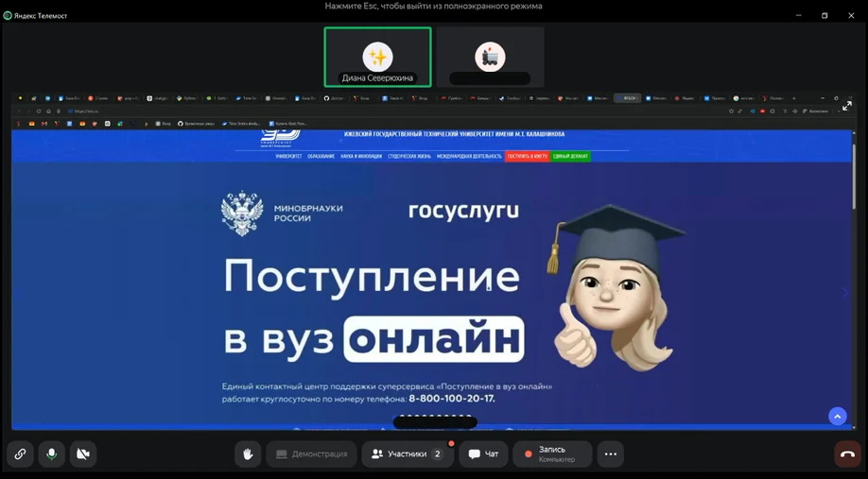Click the address bar in the shared browser
Image resolution: width=868 pixels, height=479 pixels.
[388, 111]
